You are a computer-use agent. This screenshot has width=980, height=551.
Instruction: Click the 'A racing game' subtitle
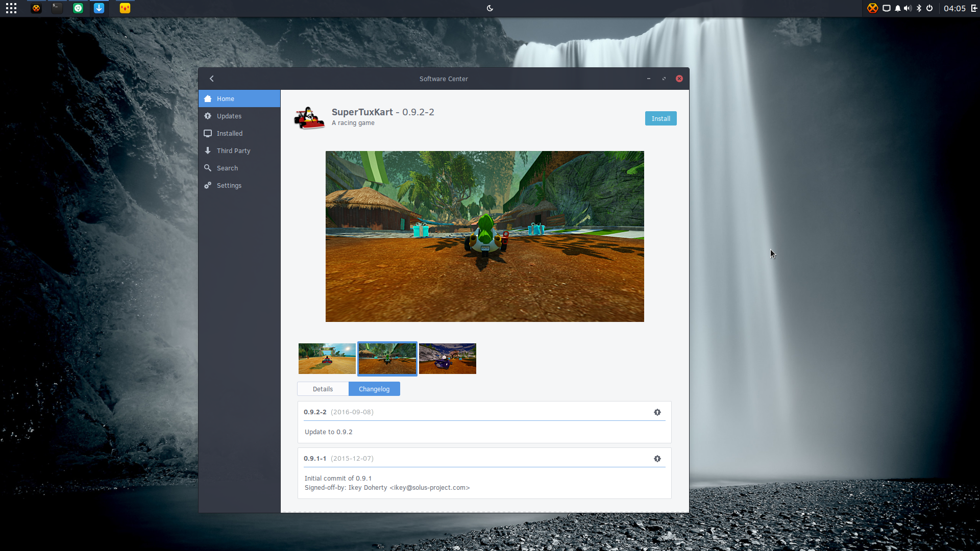(353, 123)
